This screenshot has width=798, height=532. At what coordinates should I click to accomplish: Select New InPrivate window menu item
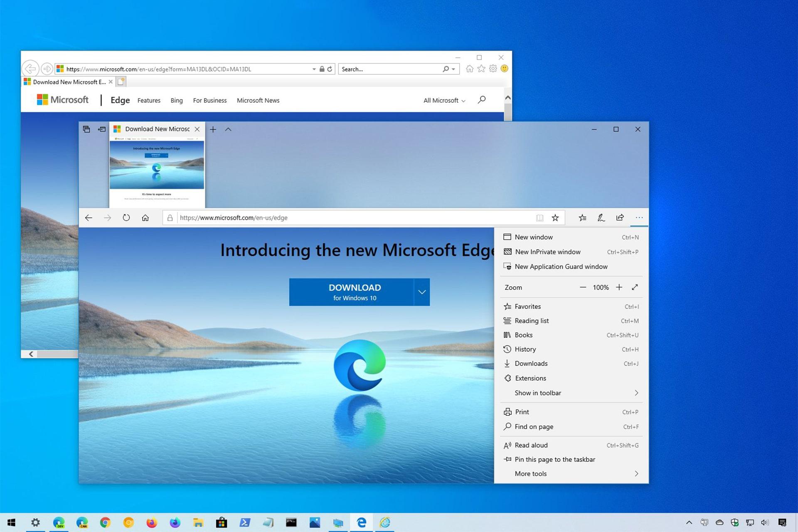(571, 252)
